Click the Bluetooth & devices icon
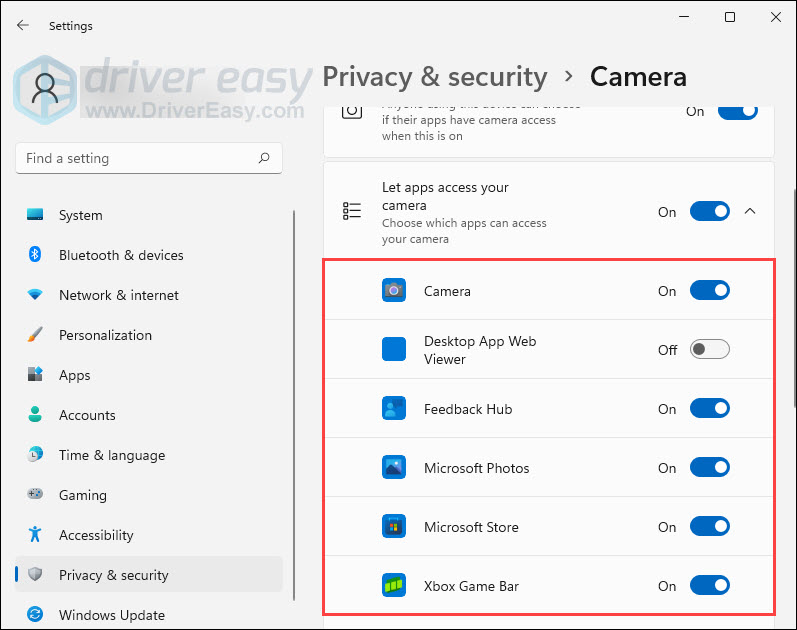The width and height of the screenshot is (797, 630). click(36, 255)
